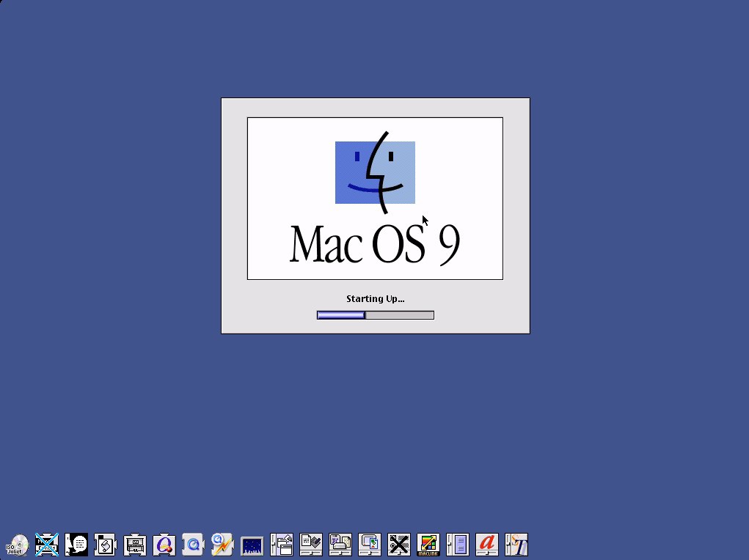Click the blue text page control panel icon
The image size is (749, 560).
pos(458,545)
